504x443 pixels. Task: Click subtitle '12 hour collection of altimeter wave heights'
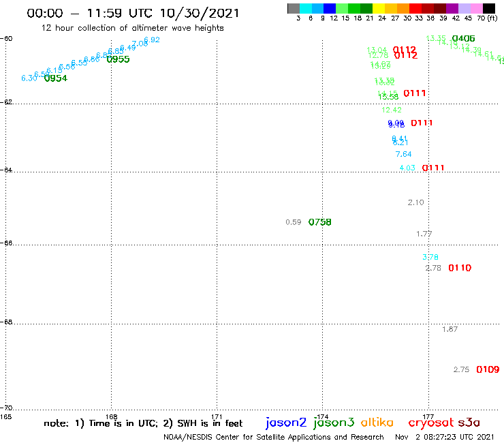132,28
